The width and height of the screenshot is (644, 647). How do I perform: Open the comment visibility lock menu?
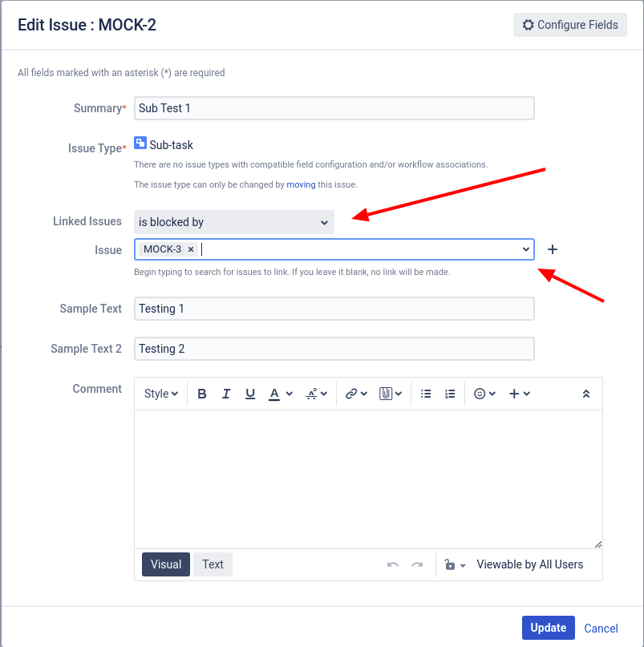(454, 564)
